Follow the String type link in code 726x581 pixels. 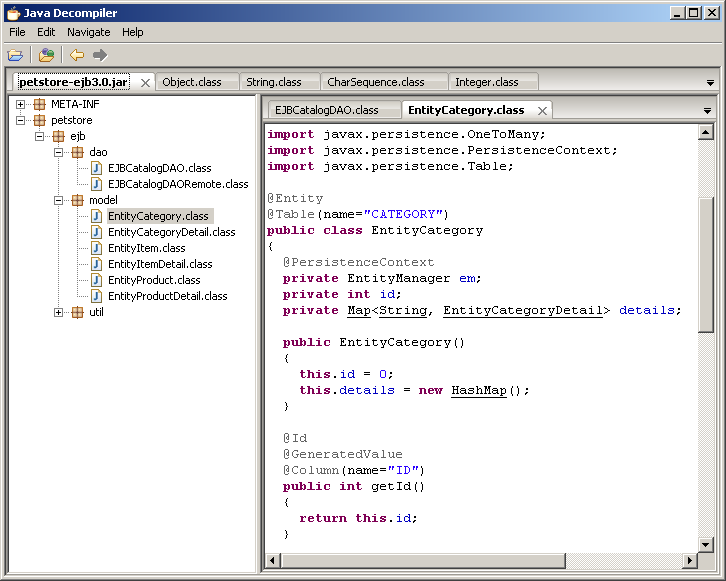click(x=403, y=310)
